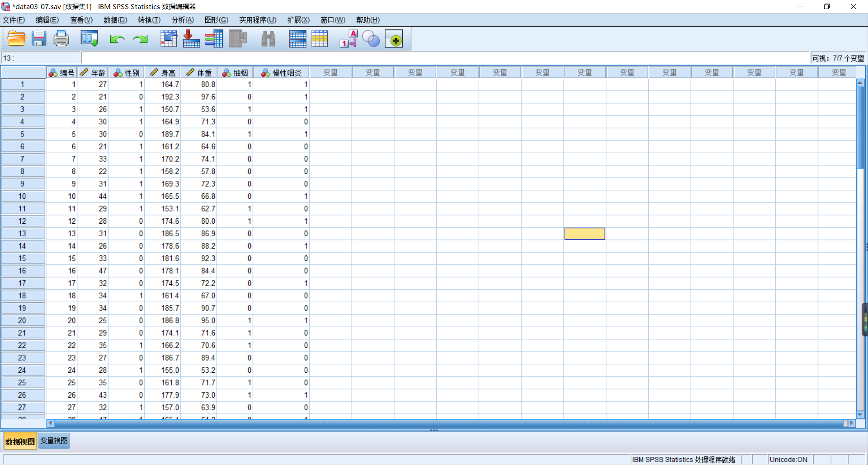This screenshot has width=868, height=465.
Task: Click the Redo arrow icon
Action: pos(140,39)
